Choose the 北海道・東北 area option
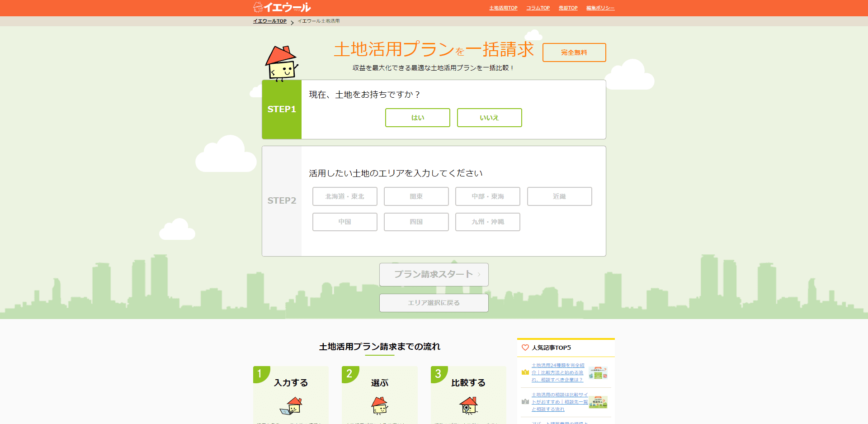 coord(344,196)
